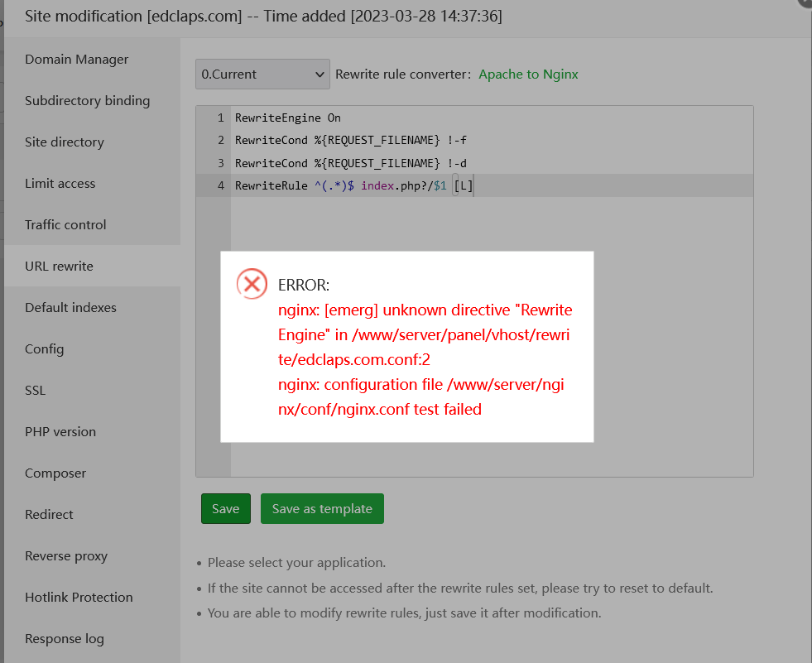This screenshot has width=812, height=663.
Task: Click the 'modify rewrite rules' hint text
Action: coord(405,613)
